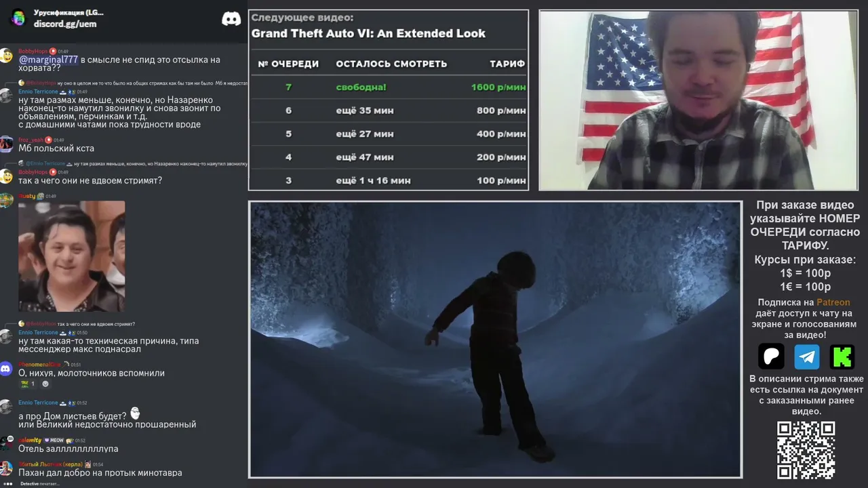Click the "1600 р/мин" tariff cell
This screenshot has width=868, height=488.
[498, 87]
